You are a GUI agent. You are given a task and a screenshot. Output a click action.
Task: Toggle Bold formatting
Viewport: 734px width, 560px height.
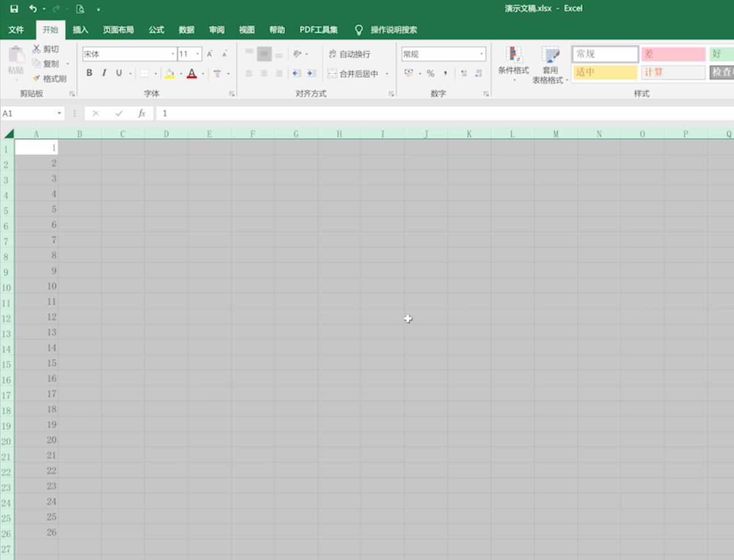click(89, 73)
